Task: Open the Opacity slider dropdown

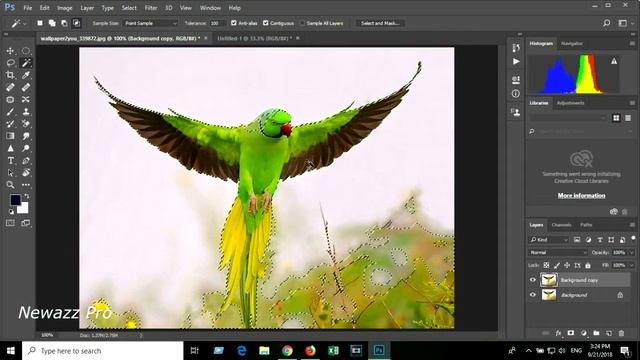Action: (x=632, y=253)
